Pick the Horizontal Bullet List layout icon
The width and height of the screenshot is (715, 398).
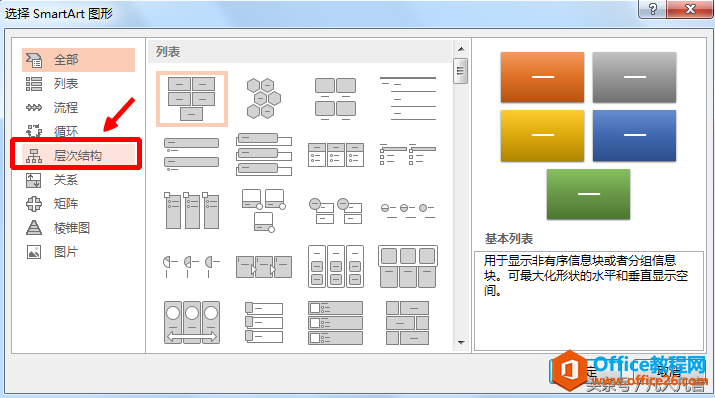click(x=336, y=155)
